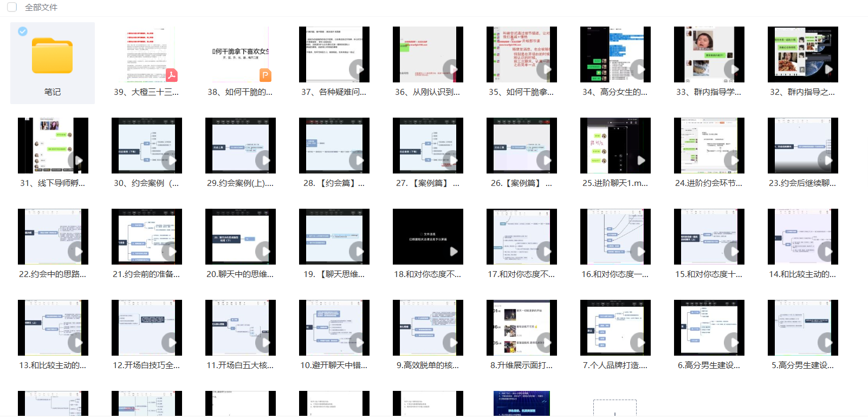This screenshot has width=868, height=418.
Task: Open thumbnail of 17.和对你态度不 video
Action: (522, 236)
